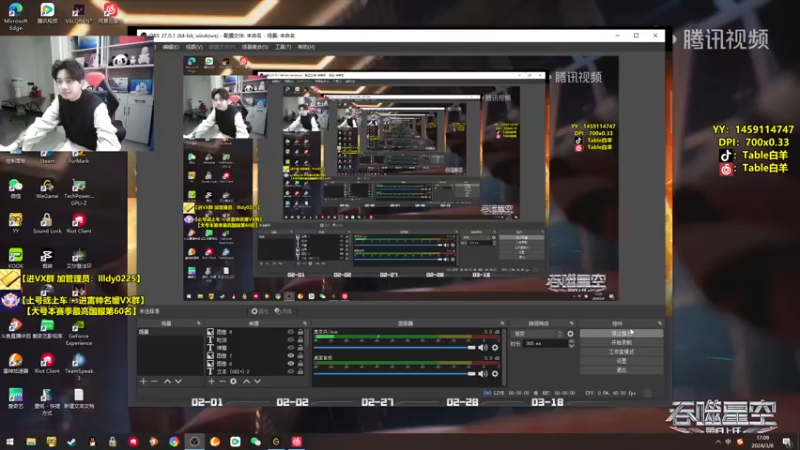This screenshot has height=450, width=800.
Task: Open OBS 设置 settings button
Action: point(621,361)
